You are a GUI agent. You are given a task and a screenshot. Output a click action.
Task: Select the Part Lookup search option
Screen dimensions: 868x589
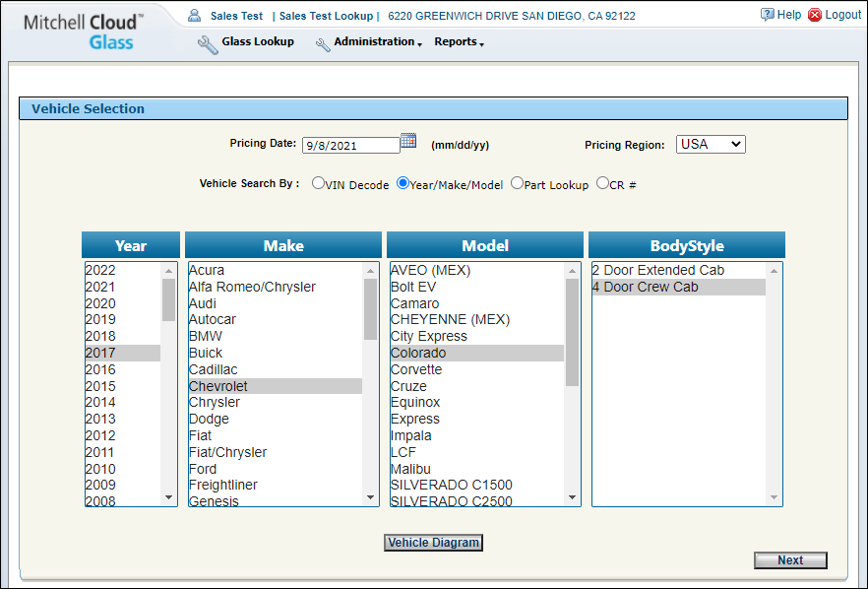pyautogui.click(x=517, y=183)
